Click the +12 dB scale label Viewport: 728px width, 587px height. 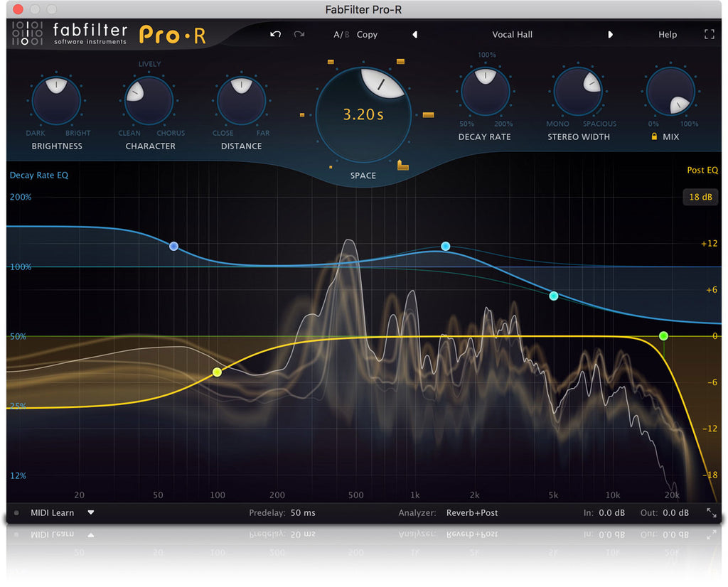709,243
